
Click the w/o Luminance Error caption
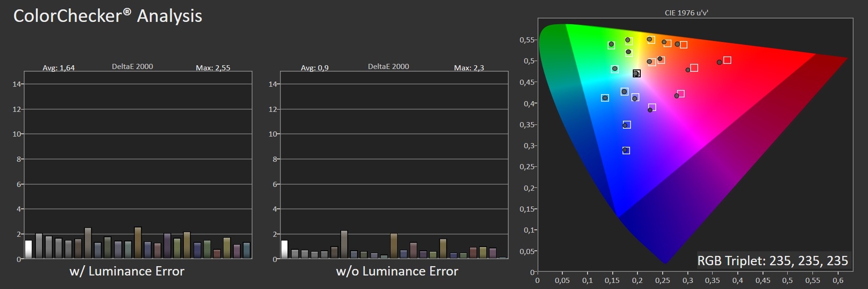click(397, 271)
